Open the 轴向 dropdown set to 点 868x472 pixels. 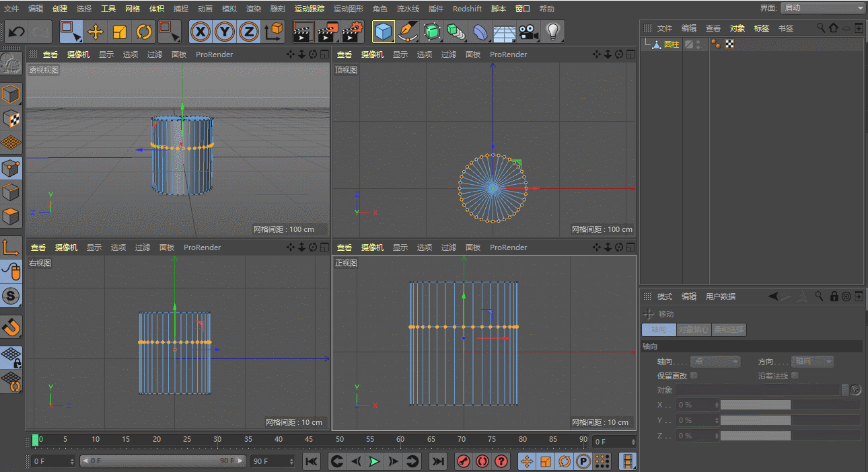tap(715, 362)
